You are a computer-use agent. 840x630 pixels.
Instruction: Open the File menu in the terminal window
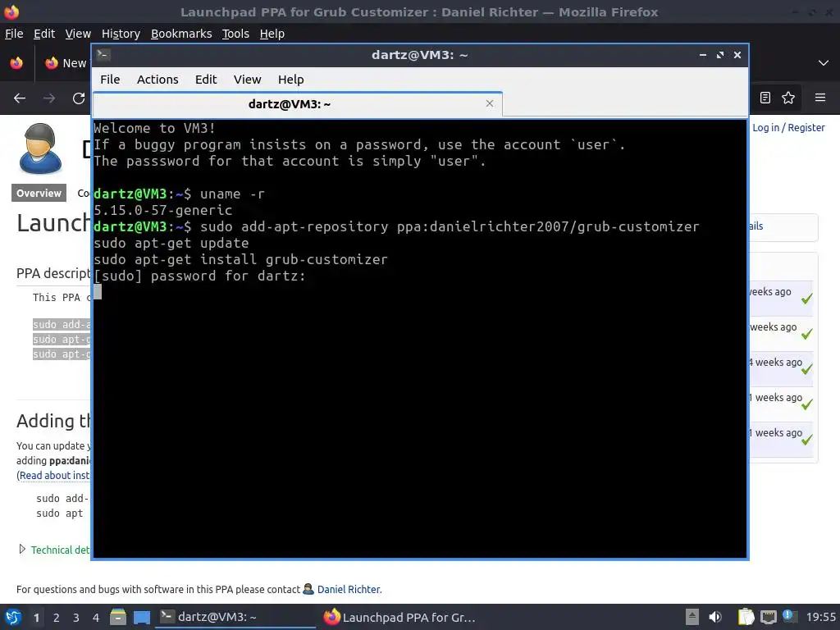coord(110,80)
